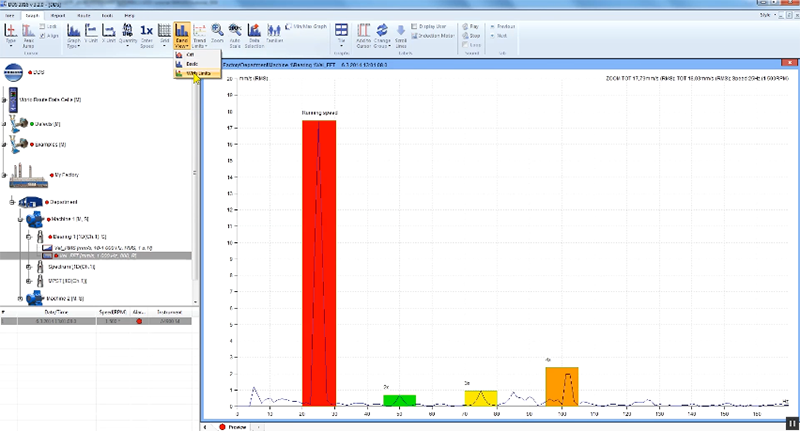
Task: Click the Change Group icon
Action: tap(382, 35)
